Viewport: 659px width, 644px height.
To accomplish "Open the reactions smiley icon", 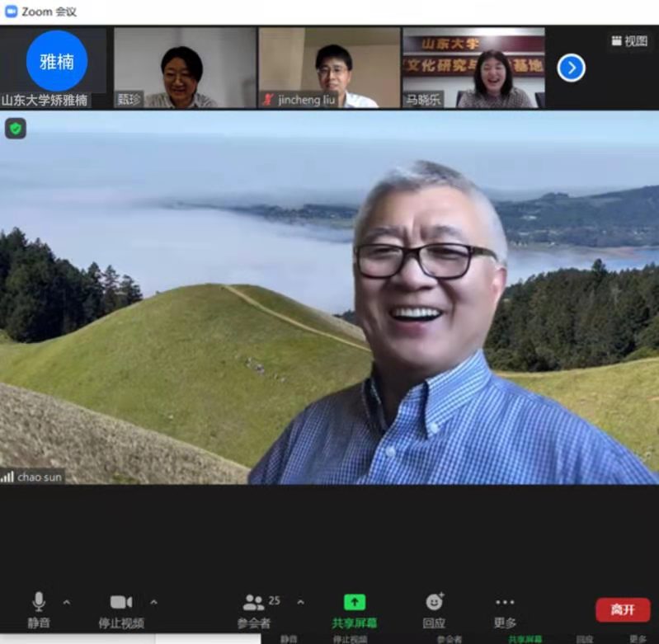I will (434, 602).
